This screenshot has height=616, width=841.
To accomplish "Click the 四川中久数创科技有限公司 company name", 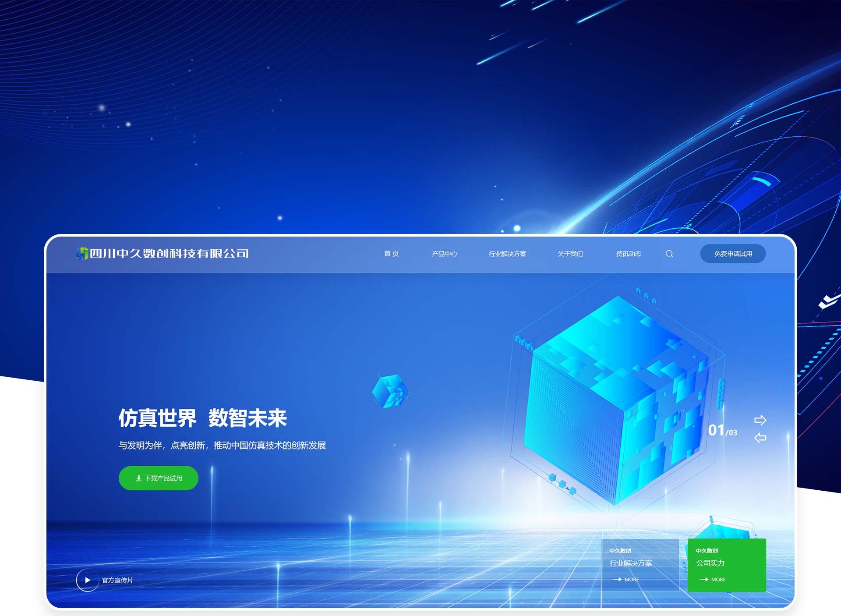I will [x=169, y=253].
